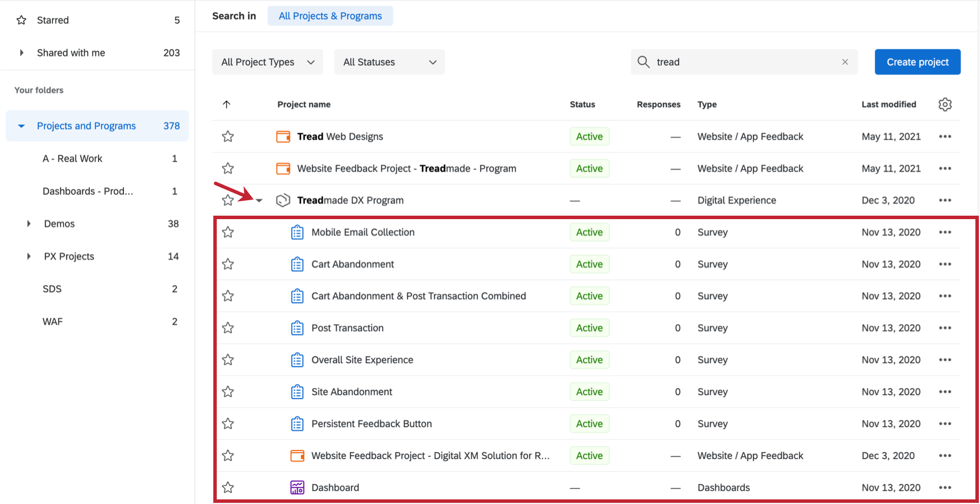Open Persistent Feedback Button survey
The height and width of the screenshot is (504, 980).
[x=372, y=423]
